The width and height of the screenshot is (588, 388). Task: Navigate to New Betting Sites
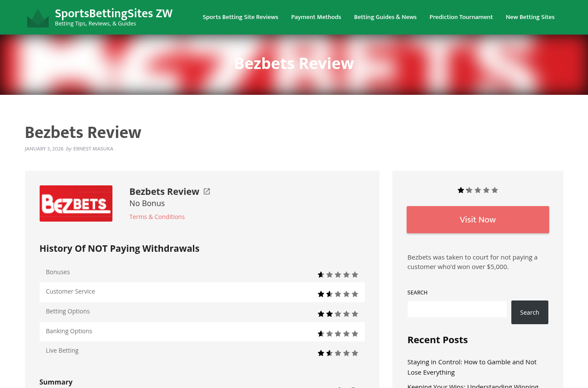[530, 17]
